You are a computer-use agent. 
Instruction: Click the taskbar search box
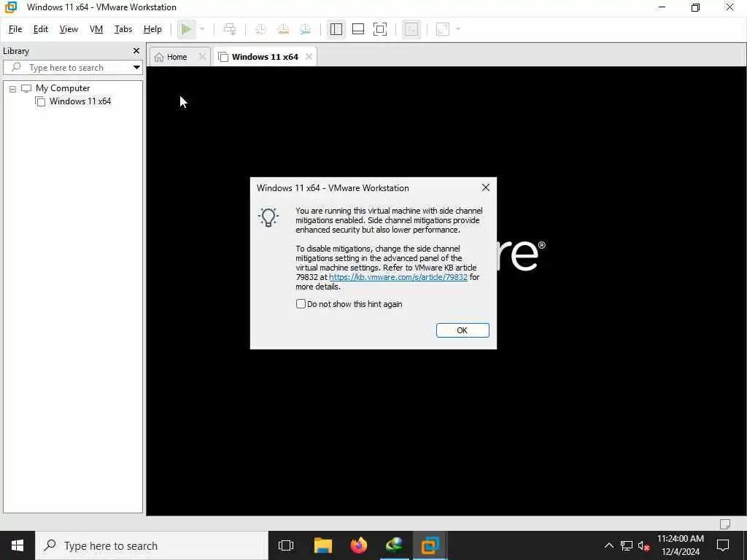pos(152,545)
